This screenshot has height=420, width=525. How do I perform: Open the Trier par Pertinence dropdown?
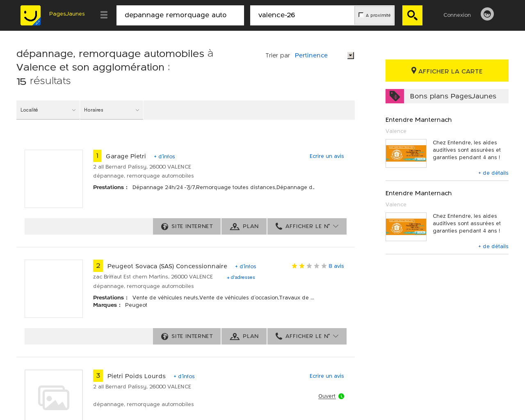pyautogui.click(x=324, y=55)
